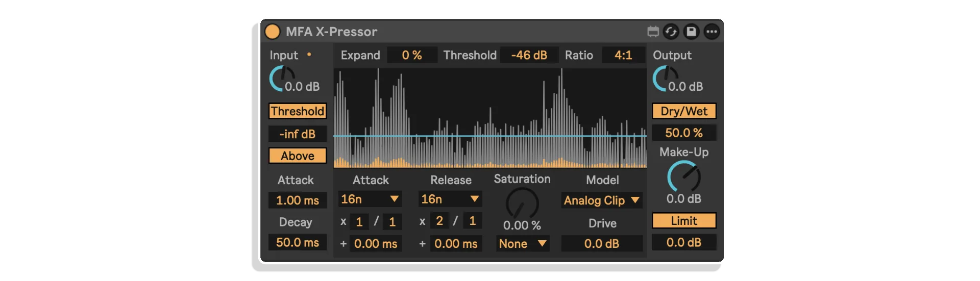Click the Release multiplier denominator 1 field
This screenshot has height=281, width=980.
[473, 221]
